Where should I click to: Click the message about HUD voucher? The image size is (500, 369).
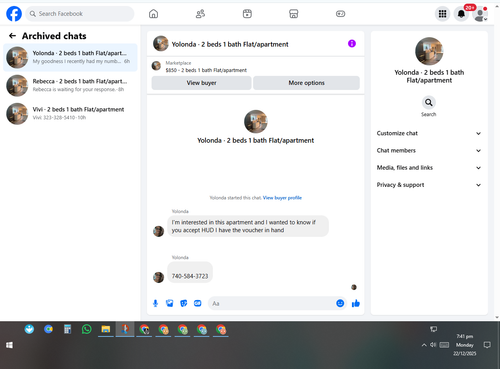tap(248, 226)
